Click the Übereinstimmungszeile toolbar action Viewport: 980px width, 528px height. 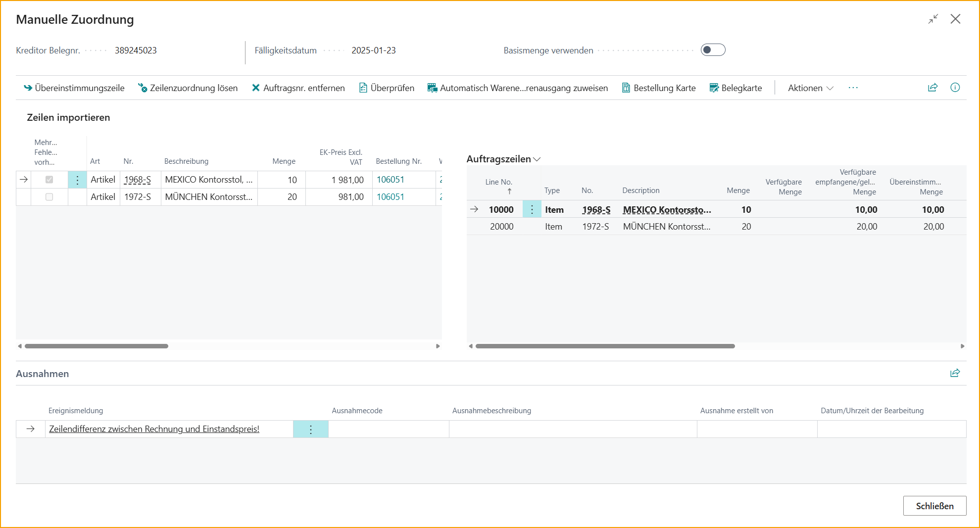[x=74, y=88]
